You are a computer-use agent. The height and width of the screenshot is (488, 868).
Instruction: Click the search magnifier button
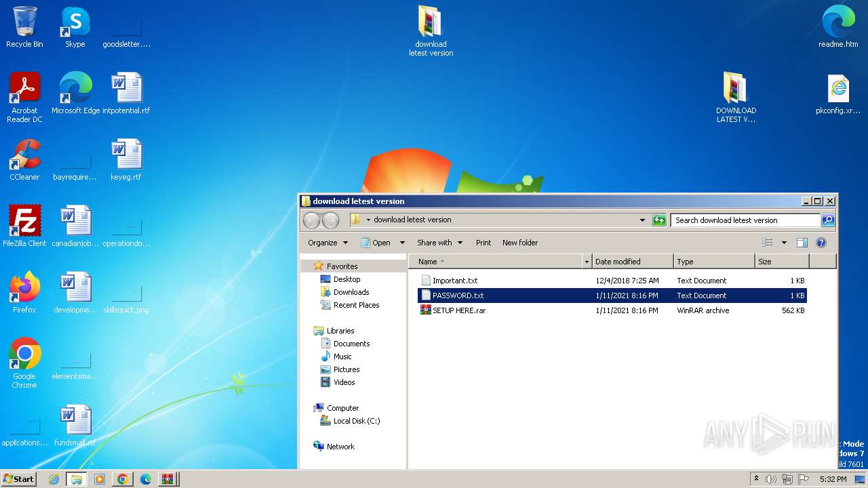[x=828, y=220]
